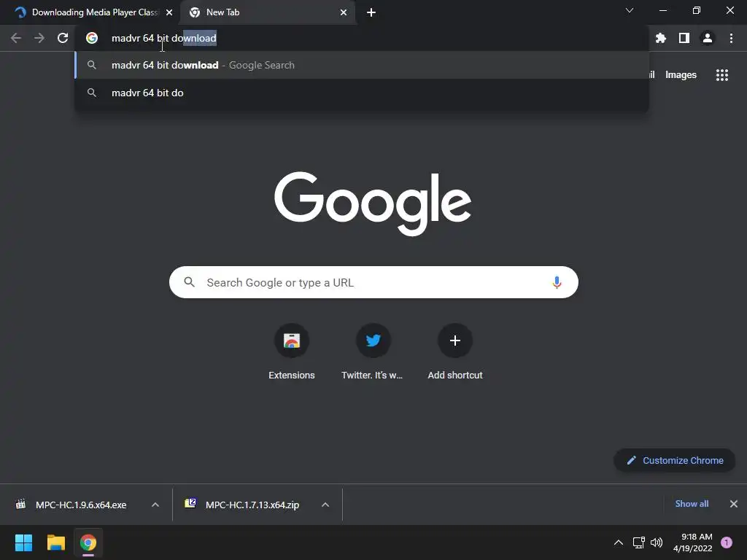
Task: Open the Extensions shortcut tile
Action: 292,352
